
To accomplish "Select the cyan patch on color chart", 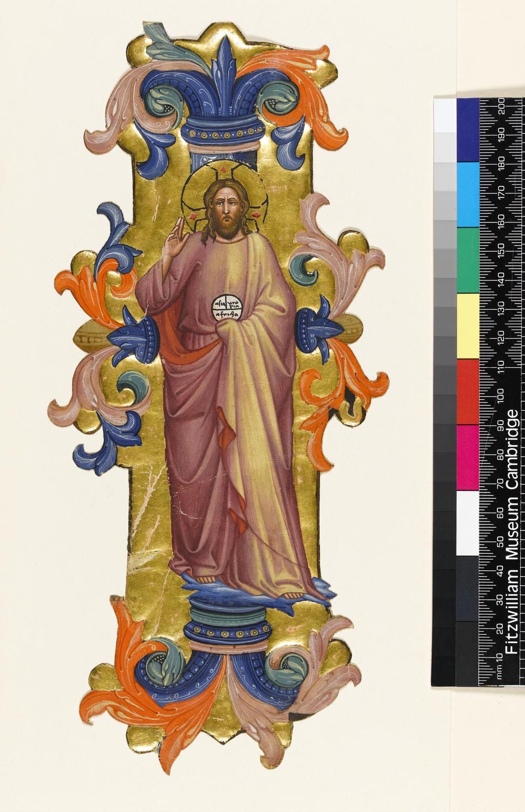I will click(467, 195).
